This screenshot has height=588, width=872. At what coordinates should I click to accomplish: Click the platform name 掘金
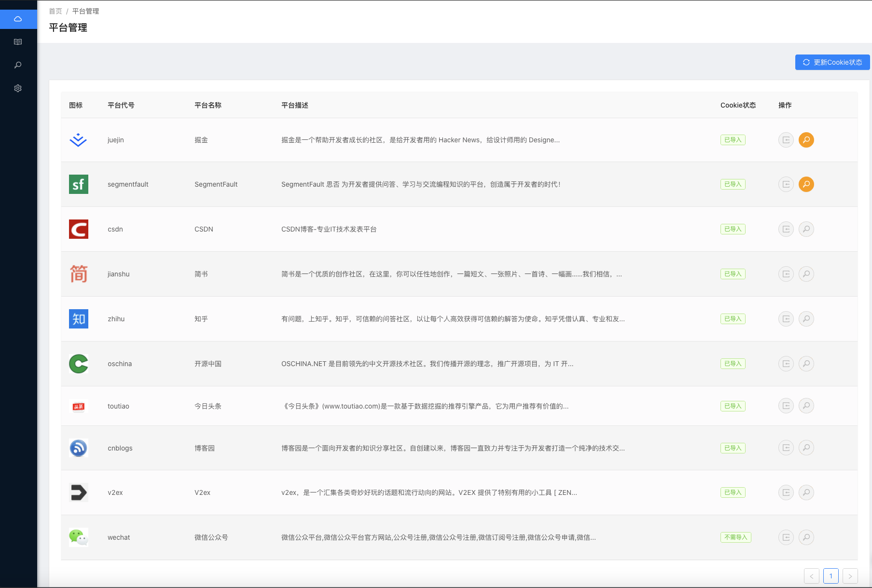[x=201, y=140]
